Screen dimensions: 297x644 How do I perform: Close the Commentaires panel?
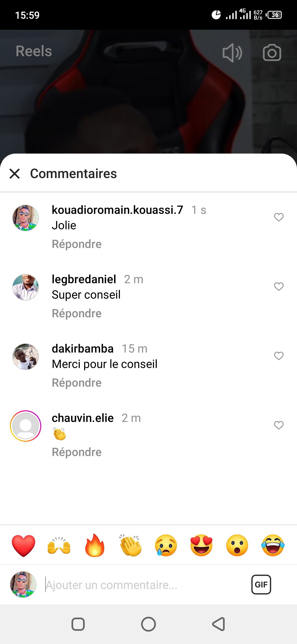pyautogui.click(x=15, y=174)
